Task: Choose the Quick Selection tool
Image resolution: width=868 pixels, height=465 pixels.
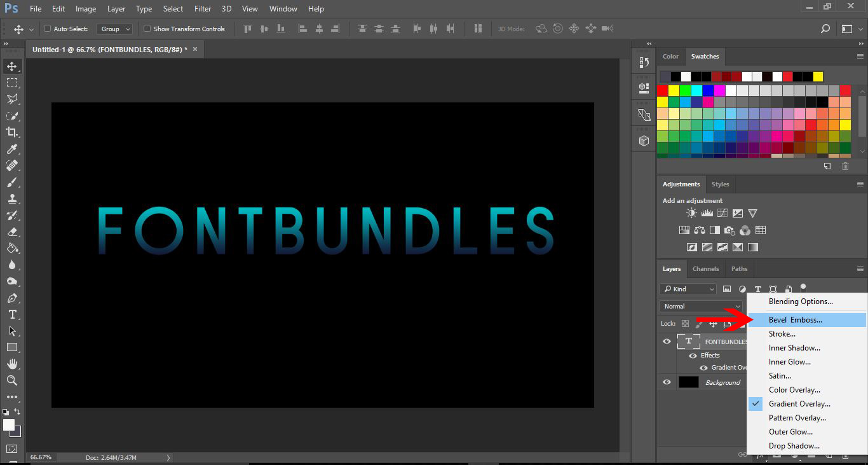Action: tap(11, 116)
